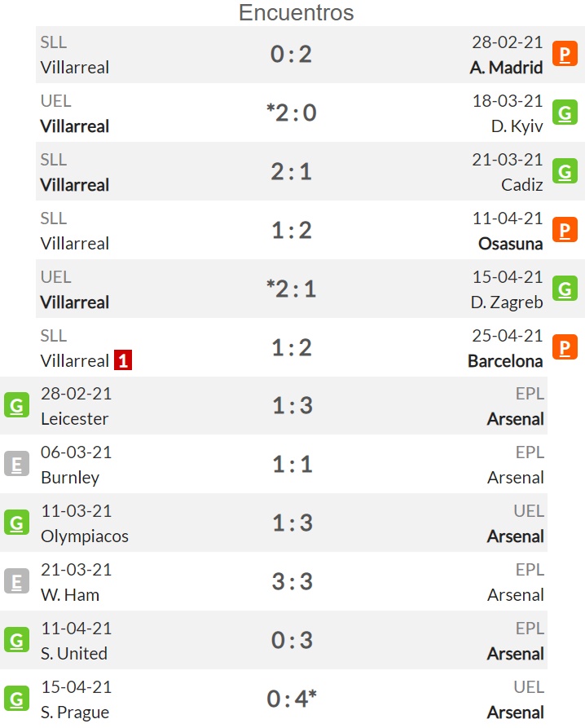Click the red card indicator beside Villarreal
Image resolution: width=585 pixels, height=728 pixels.
pyautogui.click(x=123, y=360)
